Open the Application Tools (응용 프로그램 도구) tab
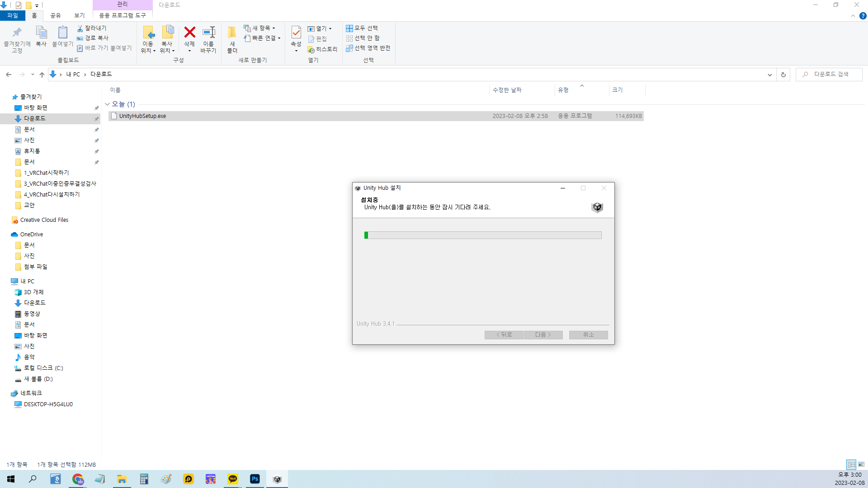 click(x=123, y=15)
